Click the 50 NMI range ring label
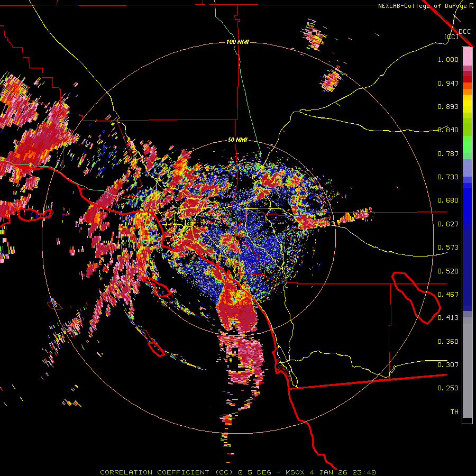Viewport: 476px width, 476px height. point(237,140)
